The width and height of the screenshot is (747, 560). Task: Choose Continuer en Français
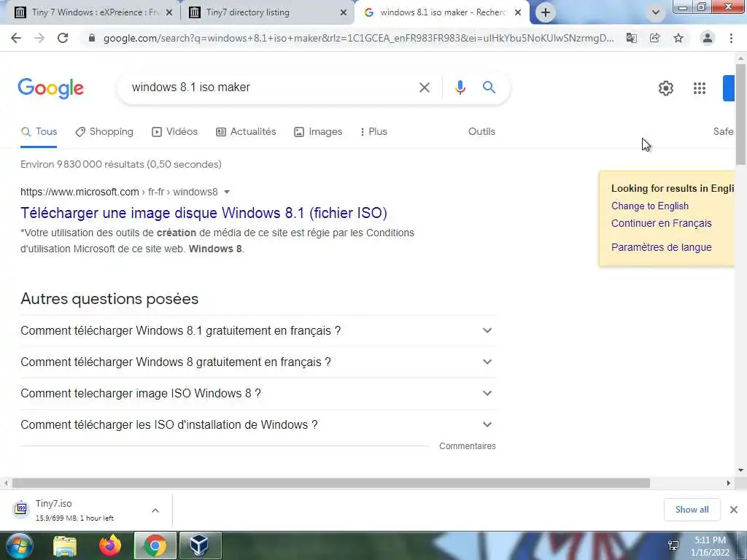(x=661, y=223)
